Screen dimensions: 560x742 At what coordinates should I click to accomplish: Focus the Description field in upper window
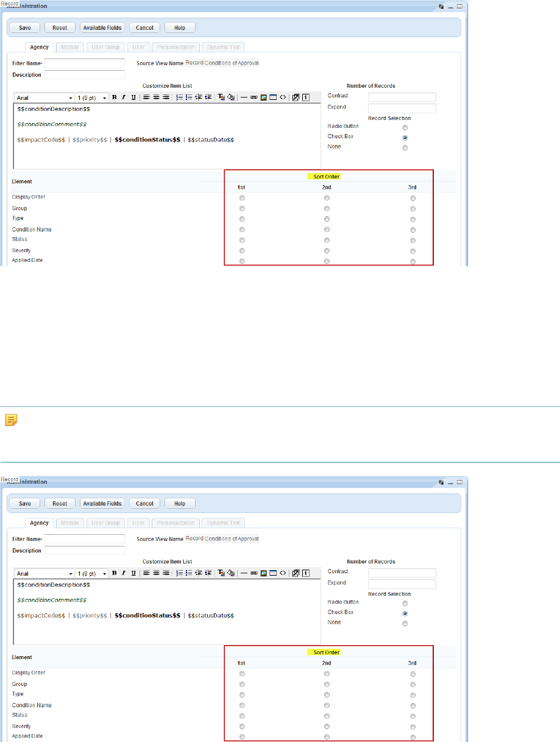tap(84, 75)
